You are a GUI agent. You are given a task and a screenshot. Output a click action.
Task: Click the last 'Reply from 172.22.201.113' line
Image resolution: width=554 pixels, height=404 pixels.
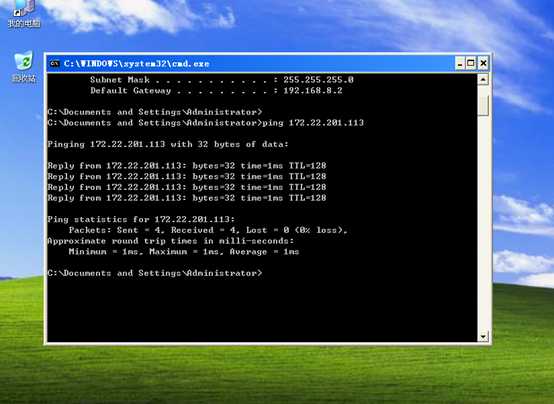tap(187, 198)
